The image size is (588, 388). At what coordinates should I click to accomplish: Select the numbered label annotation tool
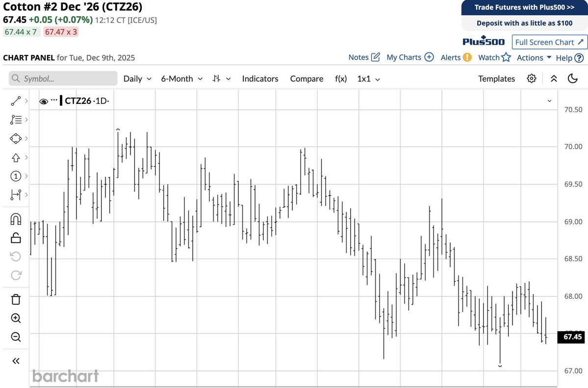click(16, 176)
